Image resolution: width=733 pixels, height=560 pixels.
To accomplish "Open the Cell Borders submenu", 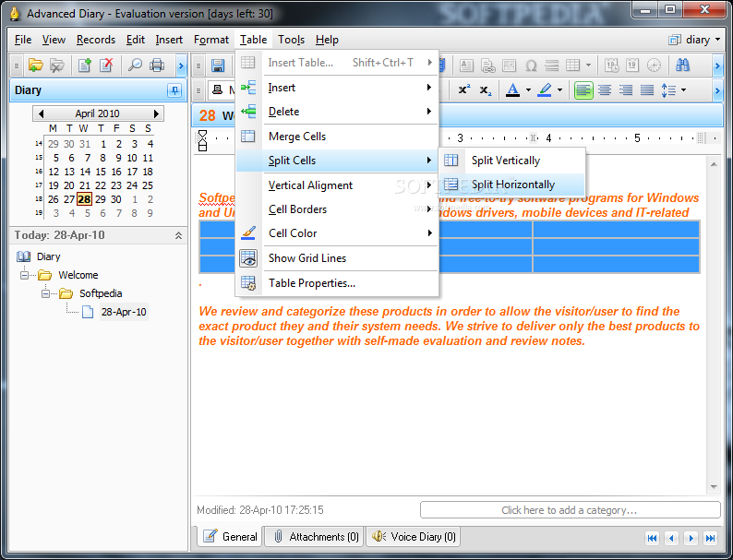I will pyautogui.click(x=337, y=209).
